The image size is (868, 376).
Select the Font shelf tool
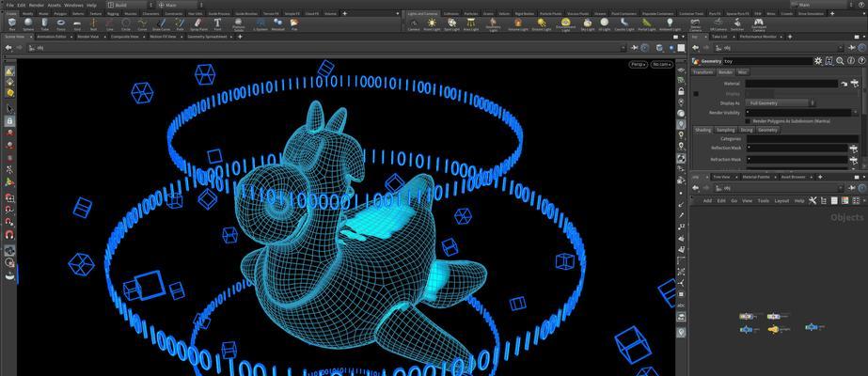[x=217, y=23]
